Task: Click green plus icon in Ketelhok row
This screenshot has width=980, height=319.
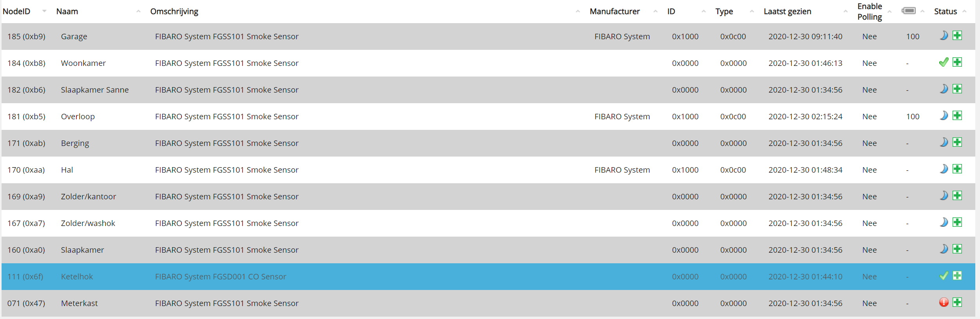Action: tap(957, 276)
